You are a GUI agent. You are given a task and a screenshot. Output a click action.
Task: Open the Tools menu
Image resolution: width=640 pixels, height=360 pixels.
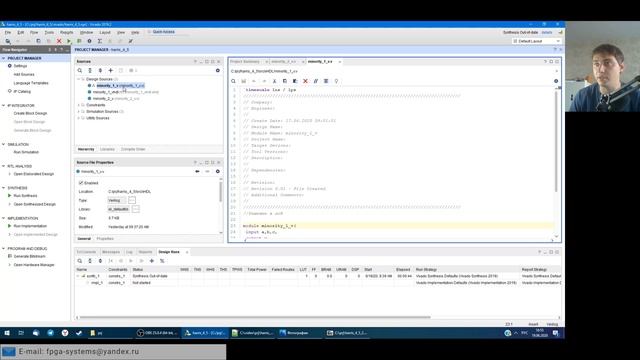click(x=49, y=32)
